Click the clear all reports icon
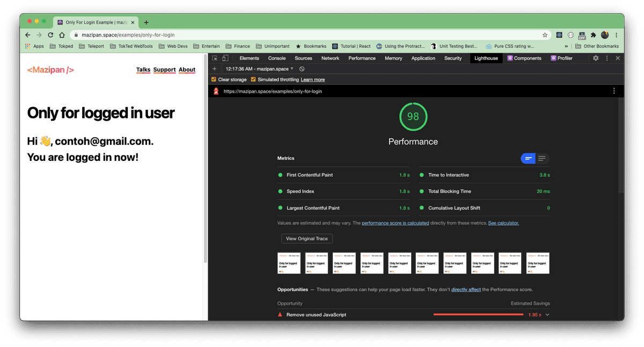 coord(302,69)
